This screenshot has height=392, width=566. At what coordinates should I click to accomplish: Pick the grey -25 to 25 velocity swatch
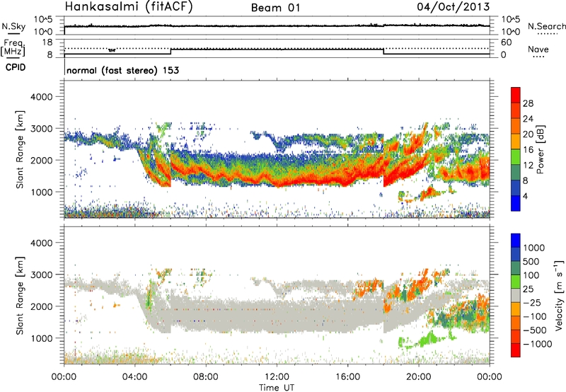[x=516, y=295]
